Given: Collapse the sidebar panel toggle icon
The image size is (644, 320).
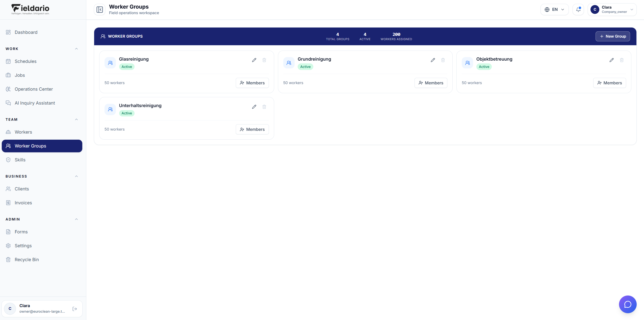Looking at the screenshot, I should click(x=99, y=10).
